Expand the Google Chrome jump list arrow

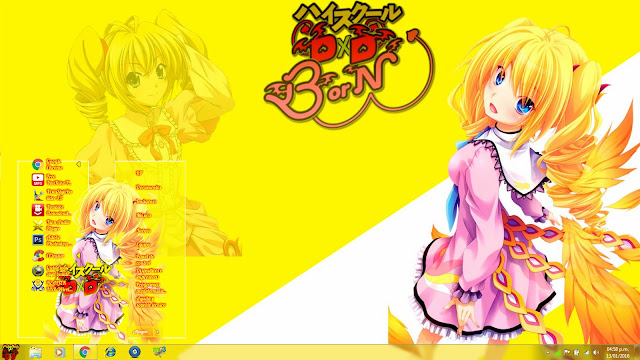pyautogui.click(x=78, y=164)
